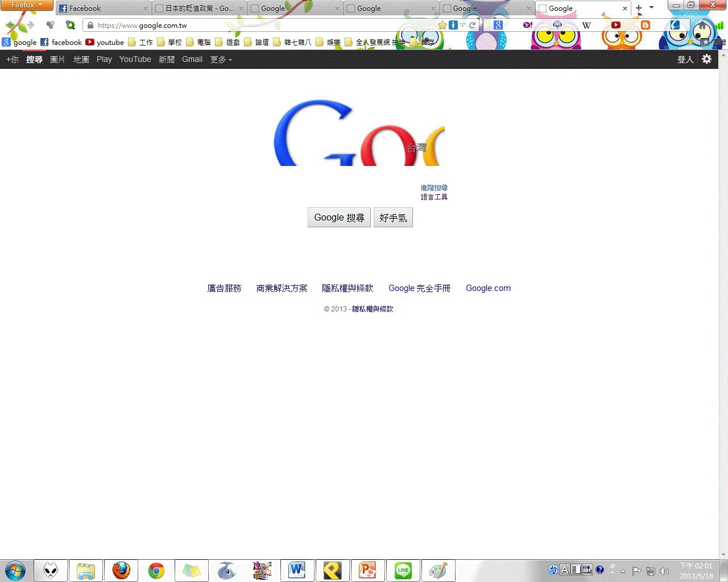The height and width of the screenshot is (582, 728).
Task: Select the Yahoo search engine icon
Action: [x=527, y=25]
